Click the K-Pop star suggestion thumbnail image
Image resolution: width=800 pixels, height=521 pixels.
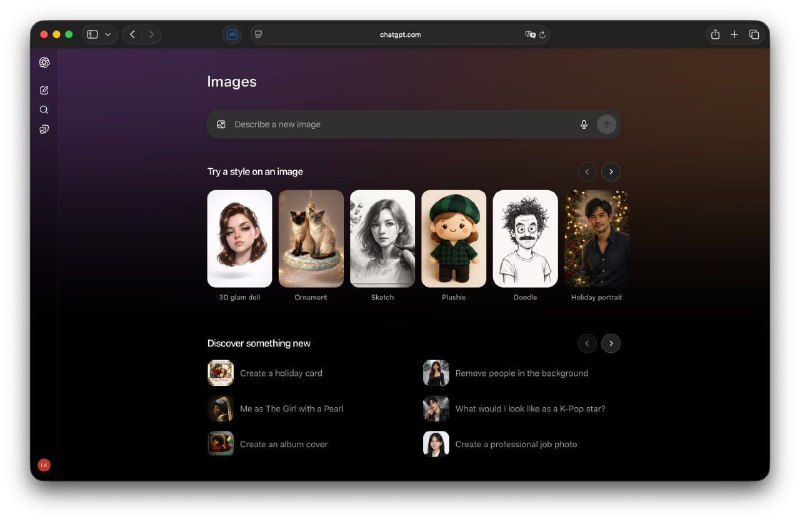click(436, 409)
